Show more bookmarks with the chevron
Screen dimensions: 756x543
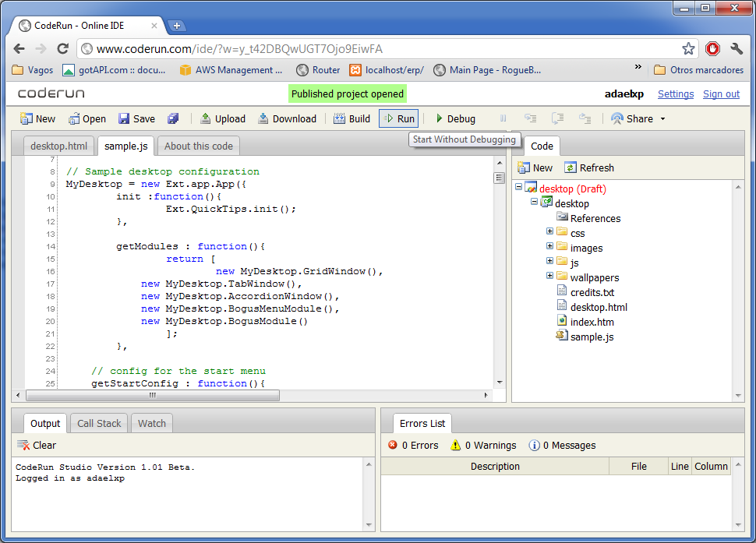pyautogui.click(x=638, y=68)
